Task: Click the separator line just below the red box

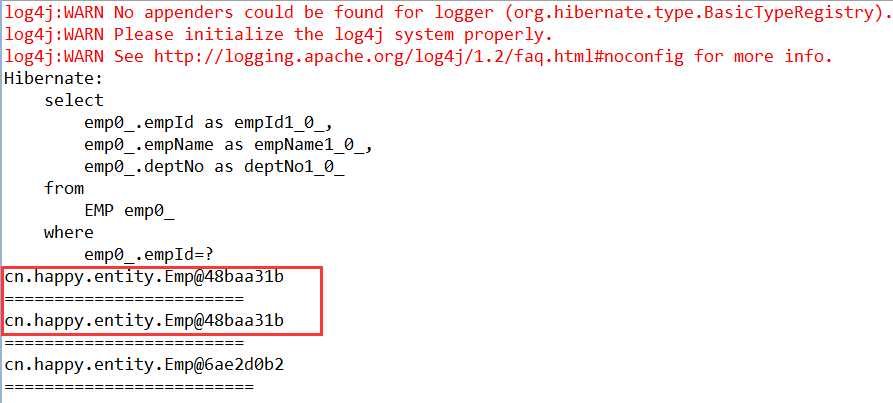Action: (124, 343)
